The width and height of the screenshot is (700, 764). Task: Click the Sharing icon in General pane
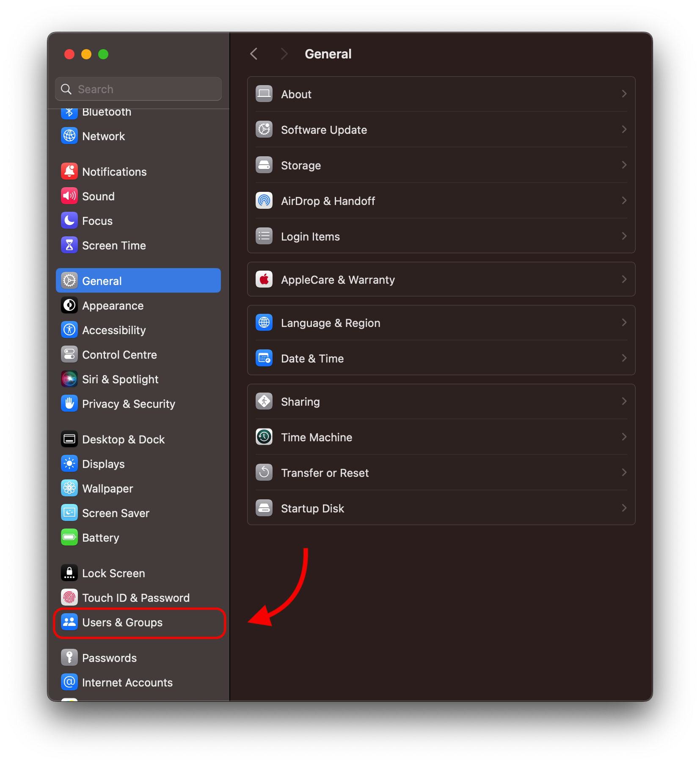264,401
